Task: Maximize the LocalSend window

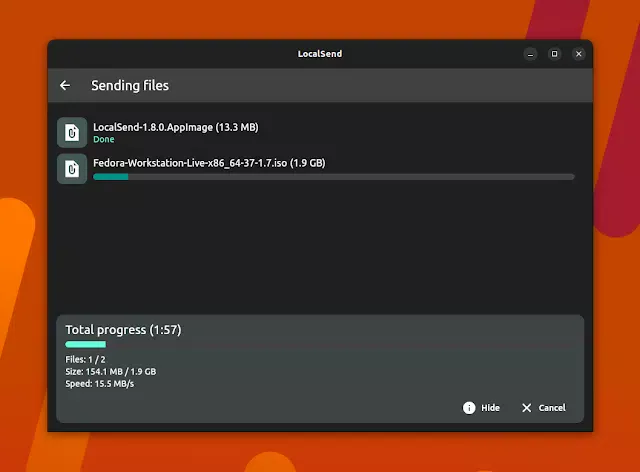Action: pos(554,54)
